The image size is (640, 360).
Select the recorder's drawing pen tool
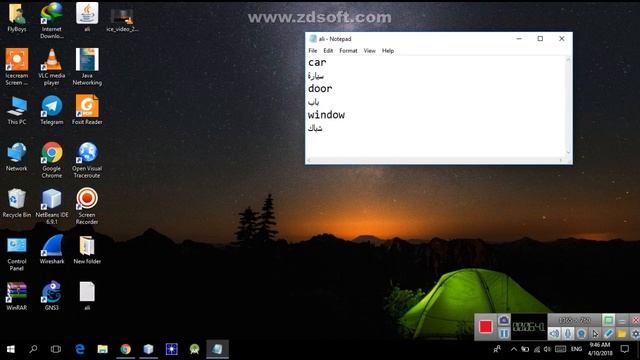point(609,334)
